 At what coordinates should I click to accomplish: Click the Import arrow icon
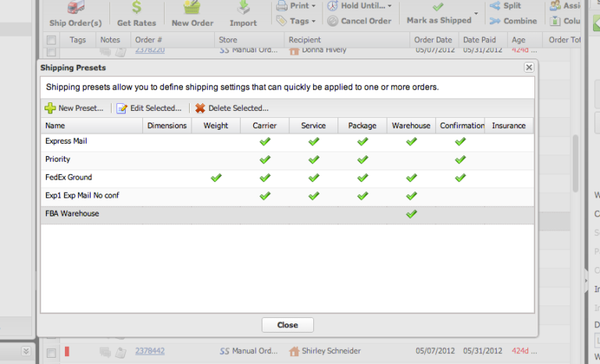point(243,8)
